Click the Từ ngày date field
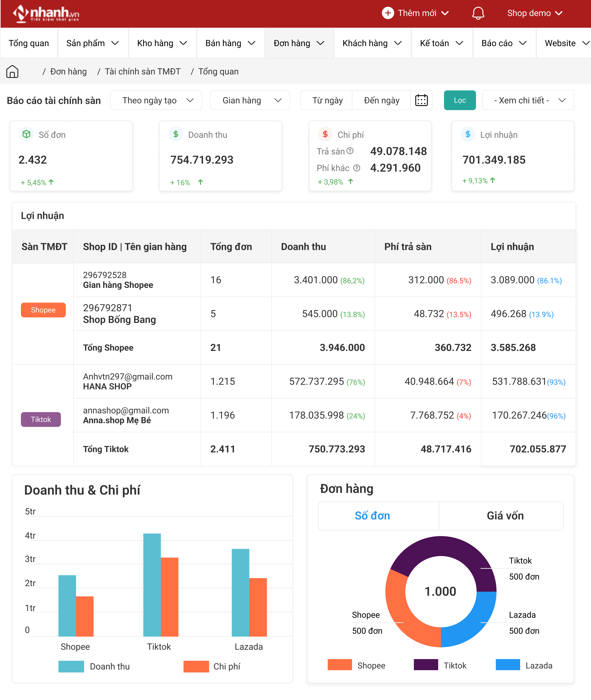 click(x=327, y=100)
